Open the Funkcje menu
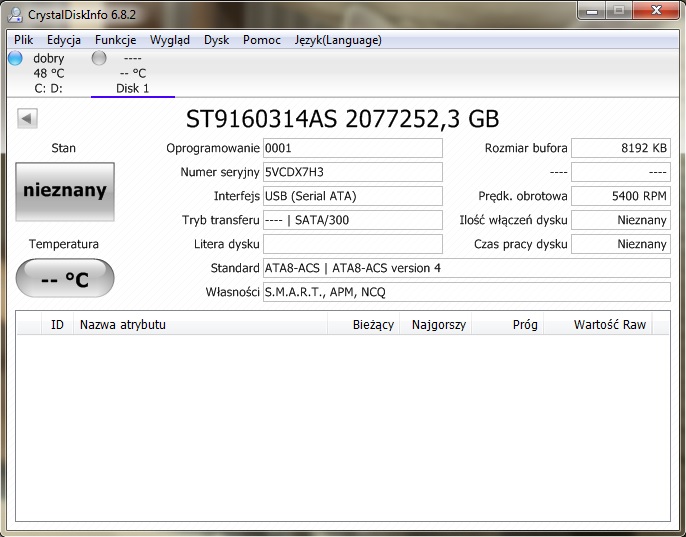The width and height of the screenshot is (686, 537). (116, 40)
